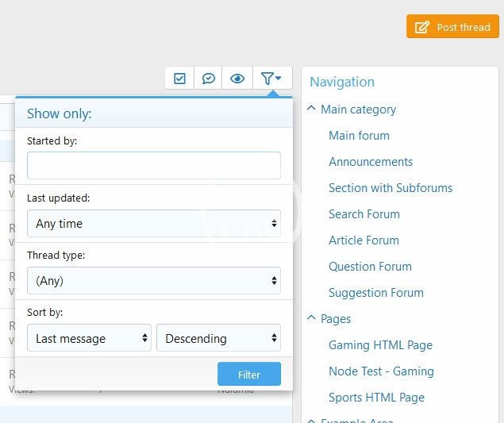Click the checkbox mark-read icon in toolbar
The height and width of the screenshot is (423, 504).
coord(179,79)
